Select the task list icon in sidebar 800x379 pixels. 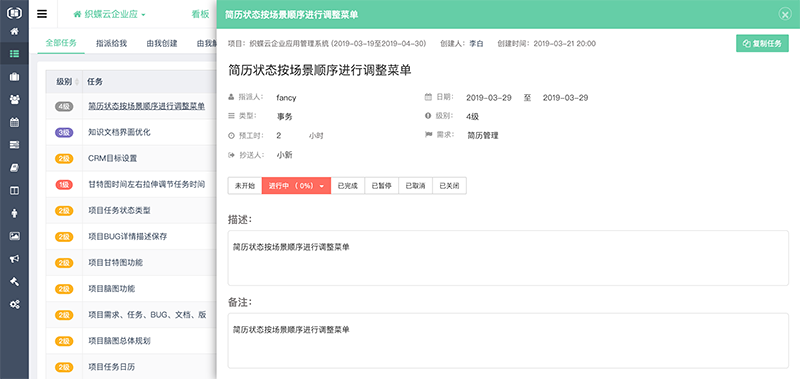14,54
